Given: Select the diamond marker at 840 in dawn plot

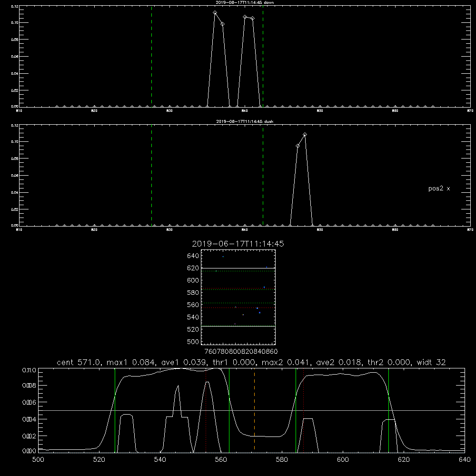Looking at the screenshot, I should (x=245, y=17).
